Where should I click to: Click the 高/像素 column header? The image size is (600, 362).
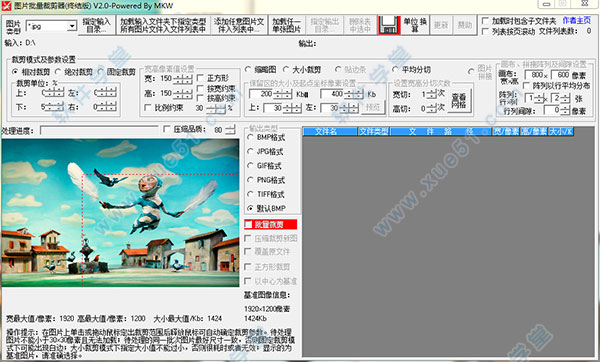pos(534,132)
